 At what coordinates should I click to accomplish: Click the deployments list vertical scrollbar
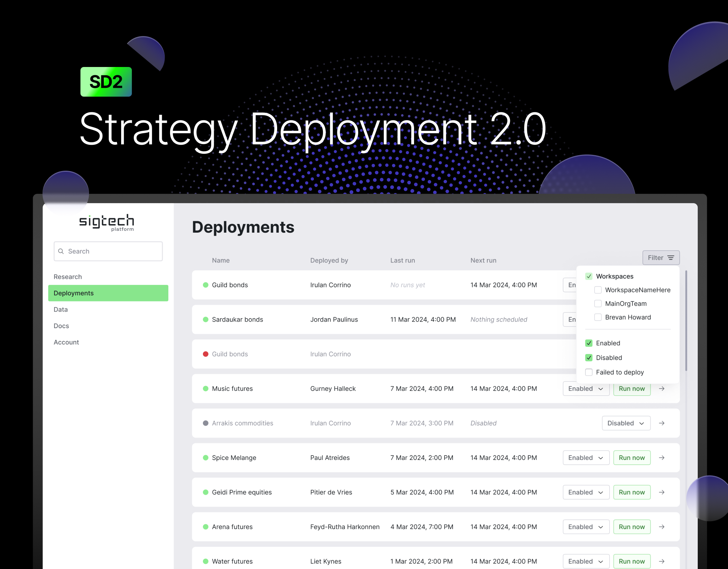point(686,321)
